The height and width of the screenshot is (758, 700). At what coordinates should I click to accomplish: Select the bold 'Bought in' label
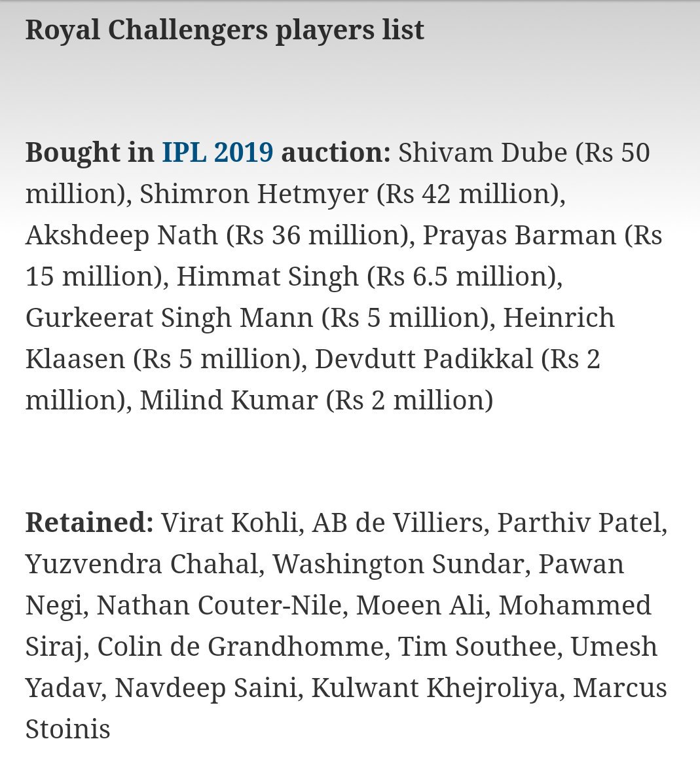pyautogui.click(x=90, y=152)
